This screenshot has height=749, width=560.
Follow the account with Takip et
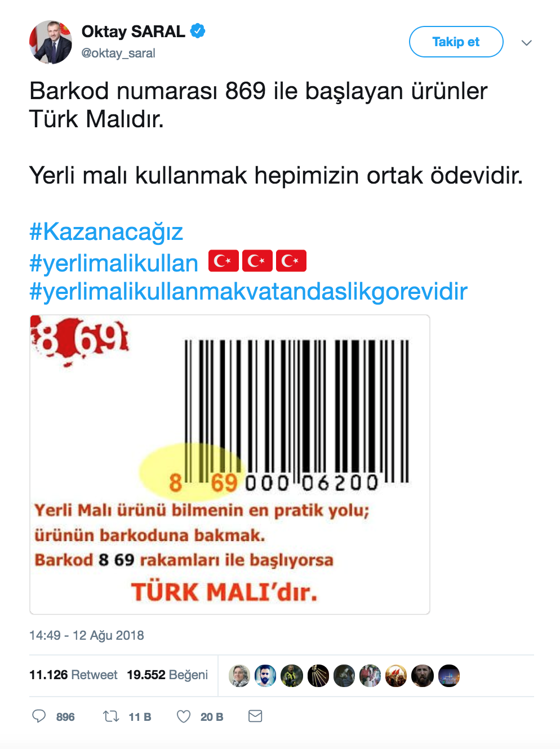(456, 42)
